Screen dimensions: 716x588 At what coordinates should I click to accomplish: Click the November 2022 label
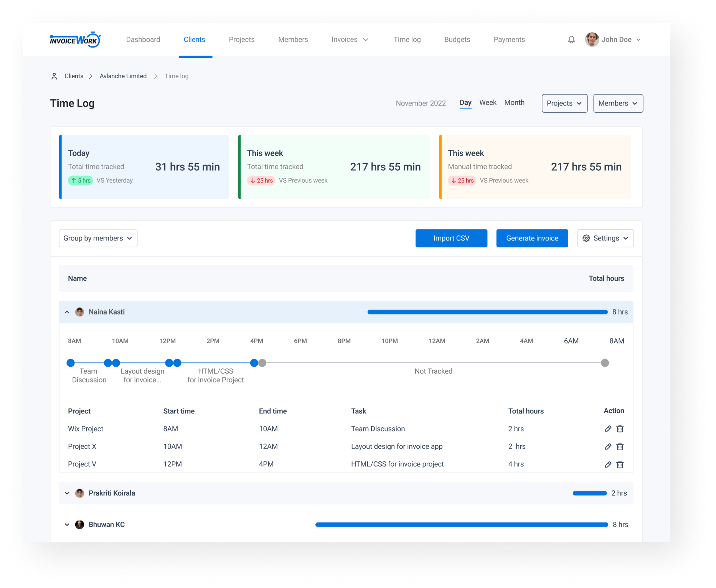click(x=421, y=103)
